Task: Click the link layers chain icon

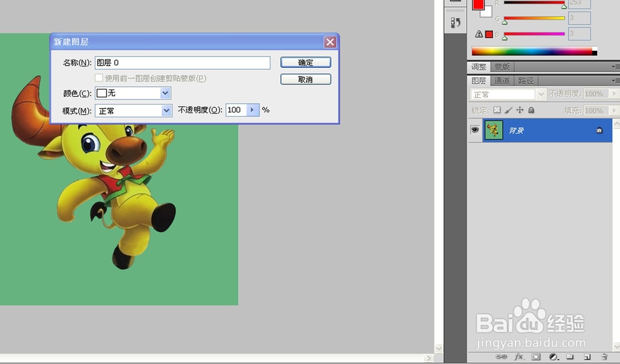Action: tap(501, 357)
